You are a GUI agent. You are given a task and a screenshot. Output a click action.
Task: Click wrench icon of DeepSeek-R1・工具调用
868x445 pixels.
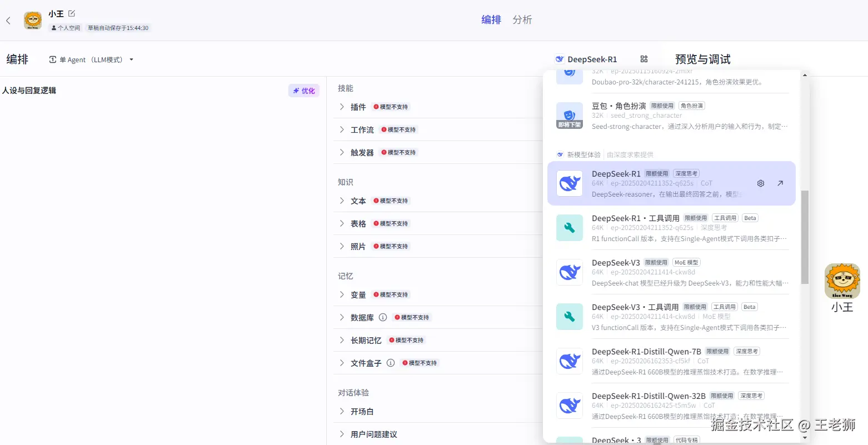pos(570,228)
